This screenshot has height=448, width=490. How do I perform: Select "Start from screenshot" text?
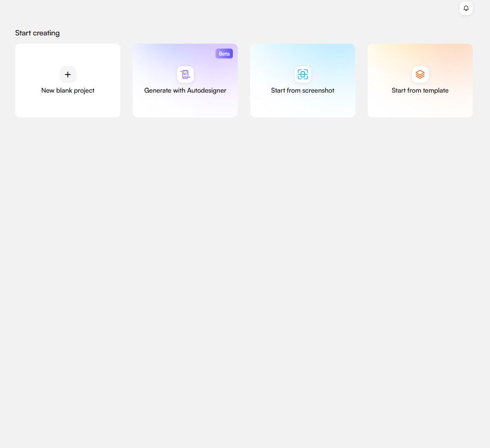(x=302, y=91)
